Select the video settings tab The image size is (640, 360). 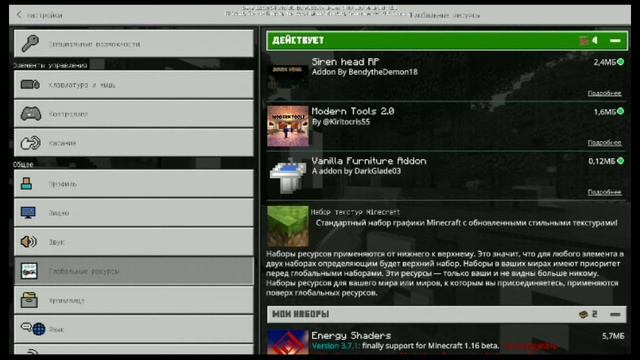tap(133, 213)
